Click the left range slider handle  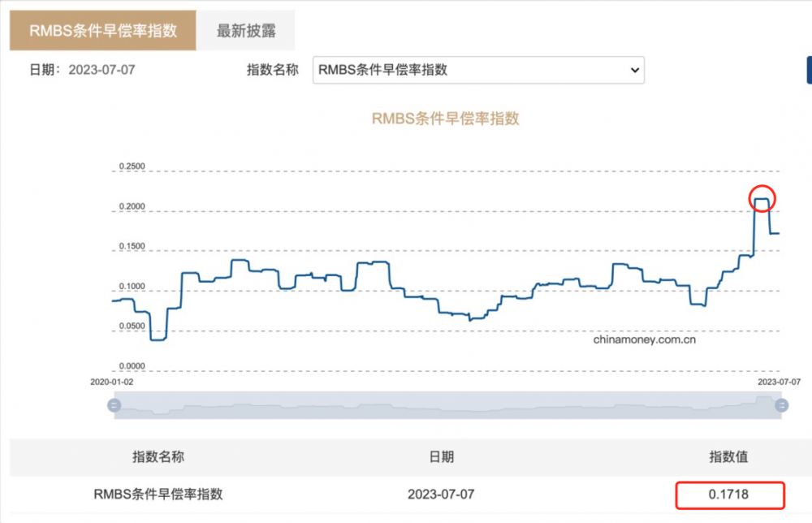point(114,405)
